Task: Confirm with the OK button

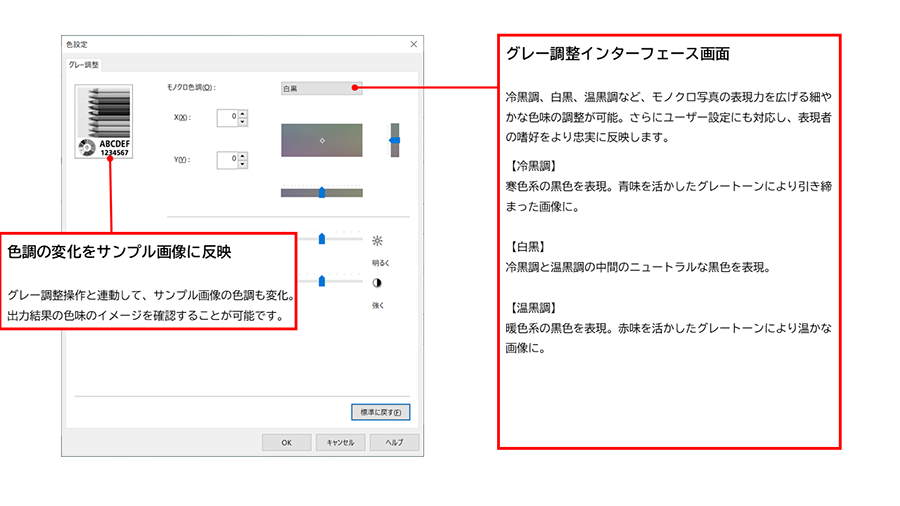Action: (x=286, y=442)
